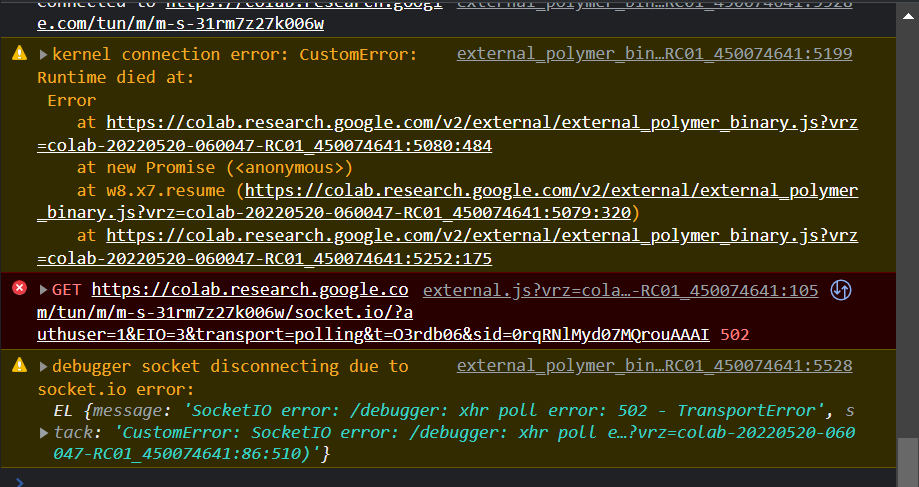
Task: Select the 'Runtime died at:' text
Action: [x=116, y=77]
